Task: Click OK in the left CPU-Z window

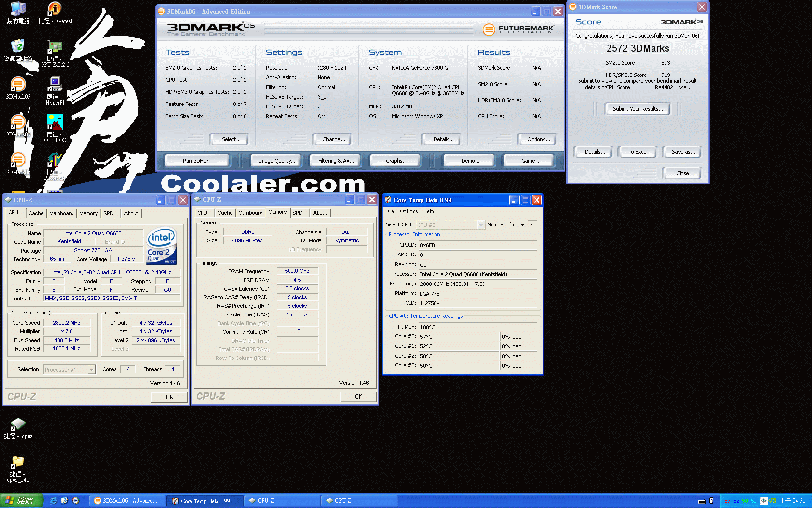Action: [x=169, y=397]
